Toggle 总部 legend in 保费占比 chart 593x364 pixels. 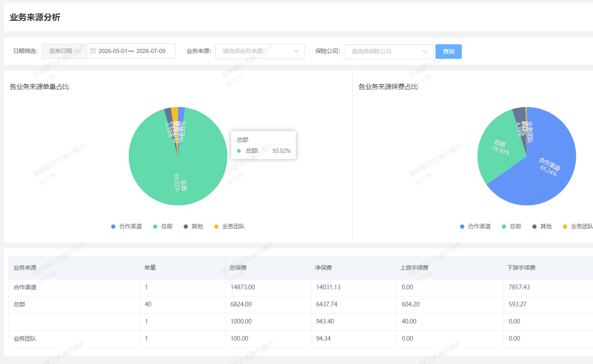(x=512, y=226)
